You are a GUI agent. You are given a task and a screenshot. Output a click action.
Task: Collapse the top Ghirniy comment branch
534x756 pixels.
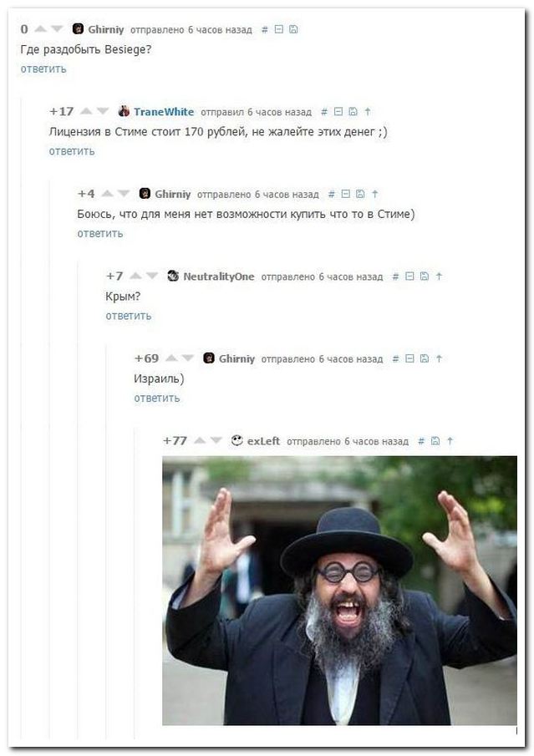[278, 29]
